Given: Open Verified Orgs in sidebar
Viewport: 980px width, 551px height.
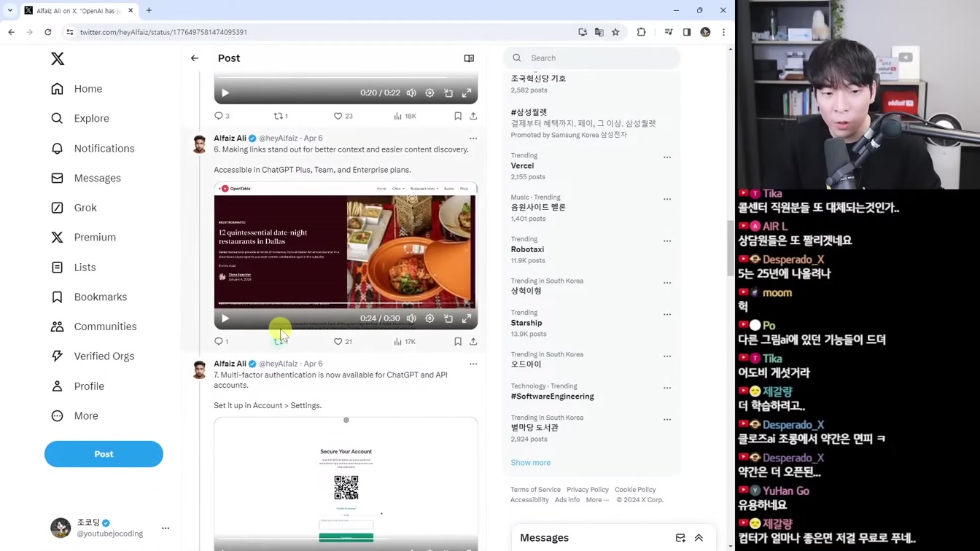Looking at the screenshot, I should click(x=93, y=356).
